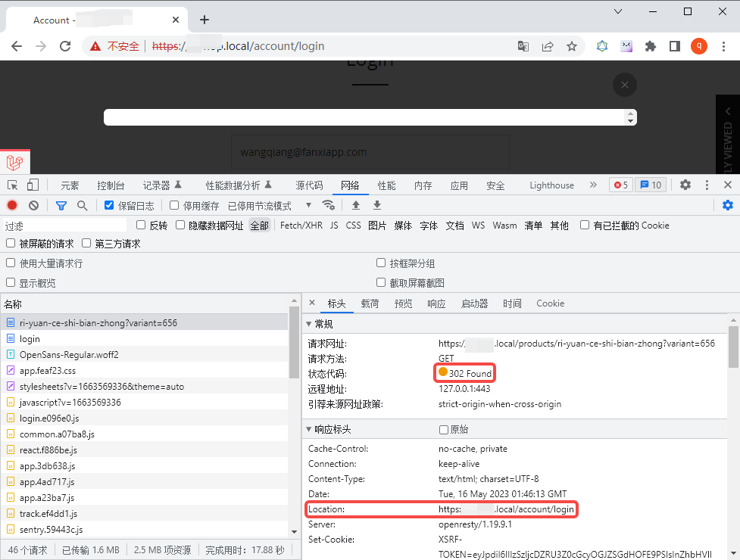The image size is (740, 560).
Task: Uncheck the 保留日志 checkbox
Action: [x=109, y=205]
